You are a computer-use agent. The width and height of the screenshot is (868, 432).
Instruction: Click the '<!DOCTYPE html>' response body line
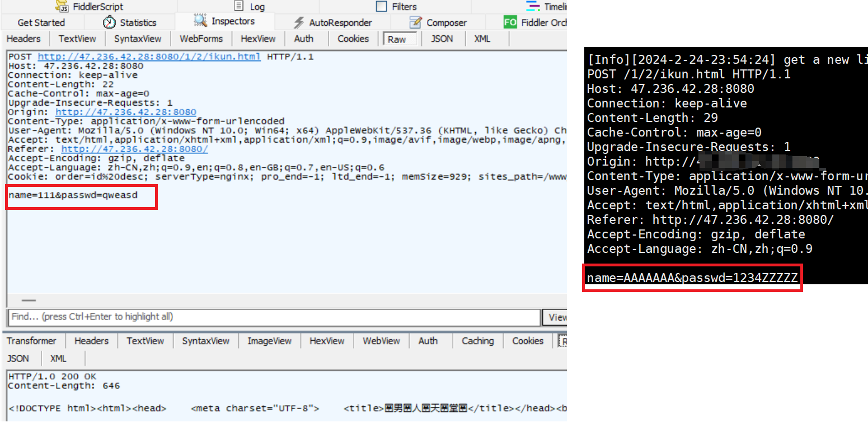tap(288, 408)
